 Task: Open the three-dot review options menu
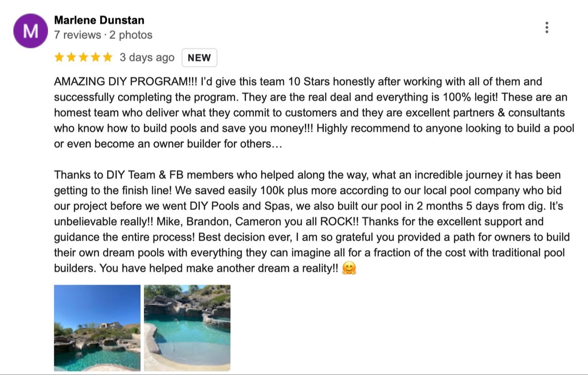(547, 28)
